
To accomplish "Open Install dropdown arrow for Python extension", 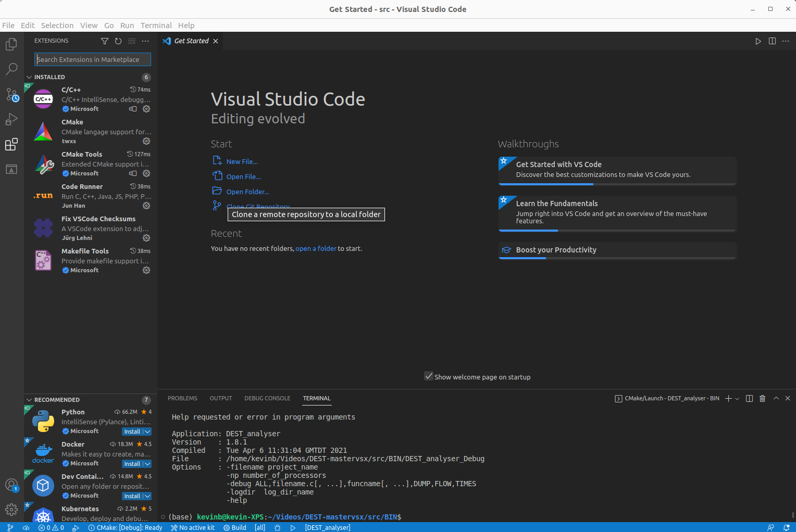I will [x=147, y=432].
